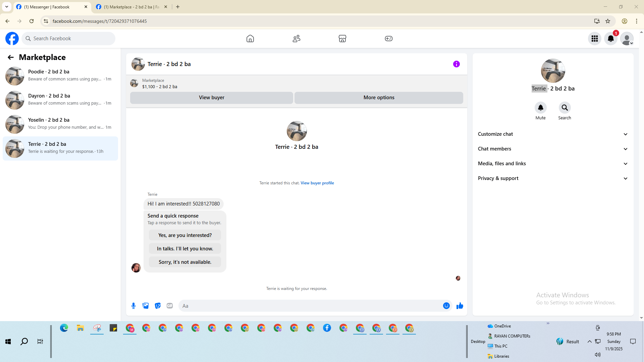Click the large Terrie listing thumbnail in right panel
644x362 pixels.
(553, 71)
